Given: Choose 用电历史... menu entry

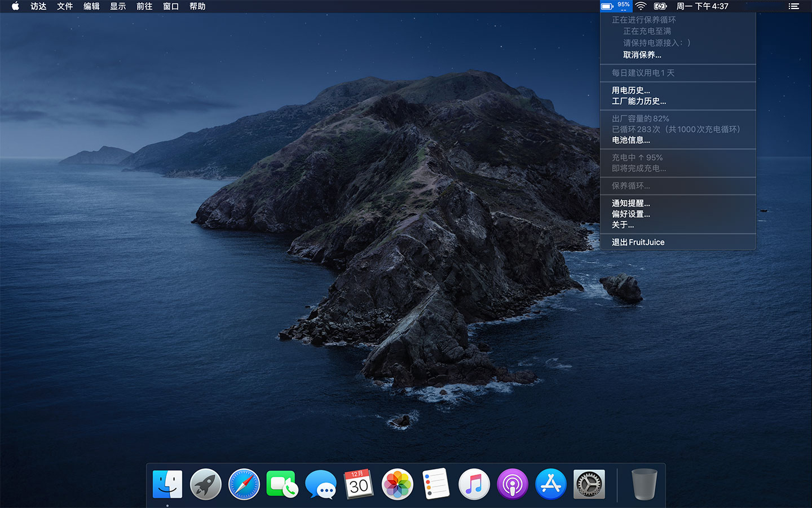Looking at the screenshot, I should [x=630, y=90].
